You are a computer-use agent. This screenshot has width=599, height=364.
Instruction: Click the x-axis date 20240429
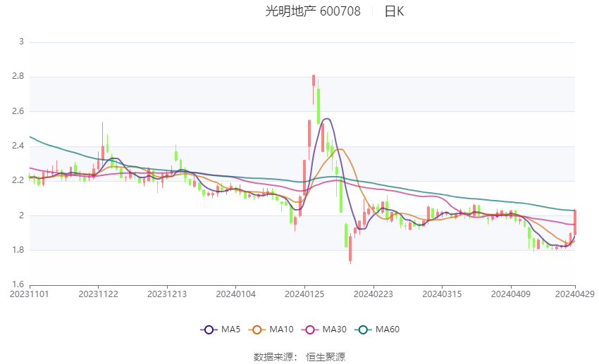pyautogui.click(x=575, y=294)
